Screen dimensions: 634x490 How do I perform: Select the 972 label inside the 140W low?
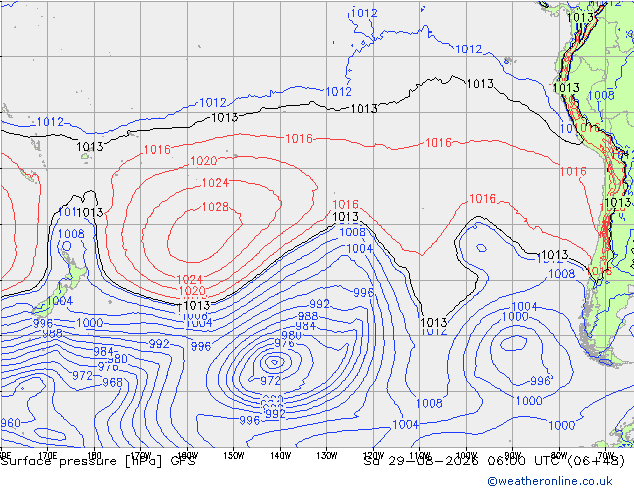click(271, 380)
